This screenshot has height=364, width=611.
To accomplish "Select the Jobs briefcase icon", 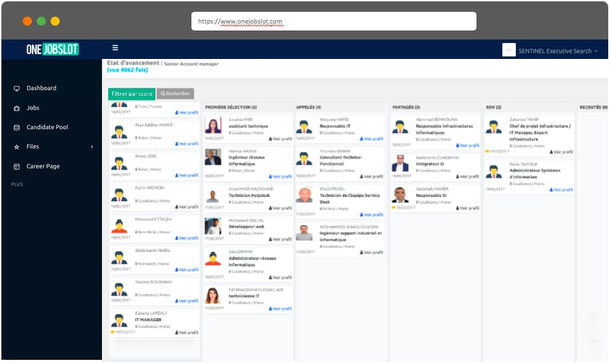I will click(17, 108).
